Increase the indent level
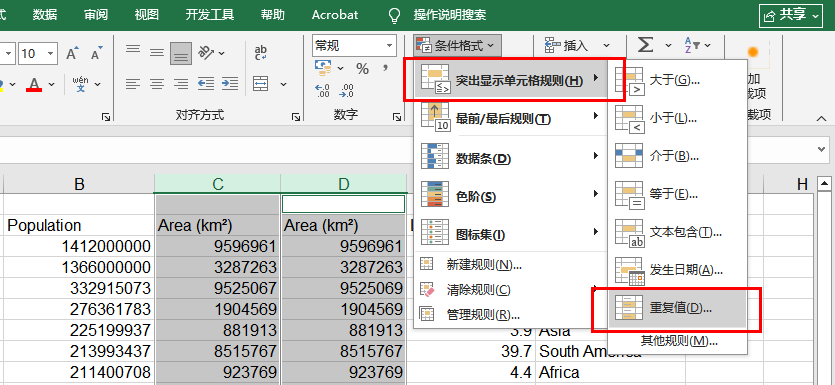This screenshot has width=835, height=385. pos(230,84)
